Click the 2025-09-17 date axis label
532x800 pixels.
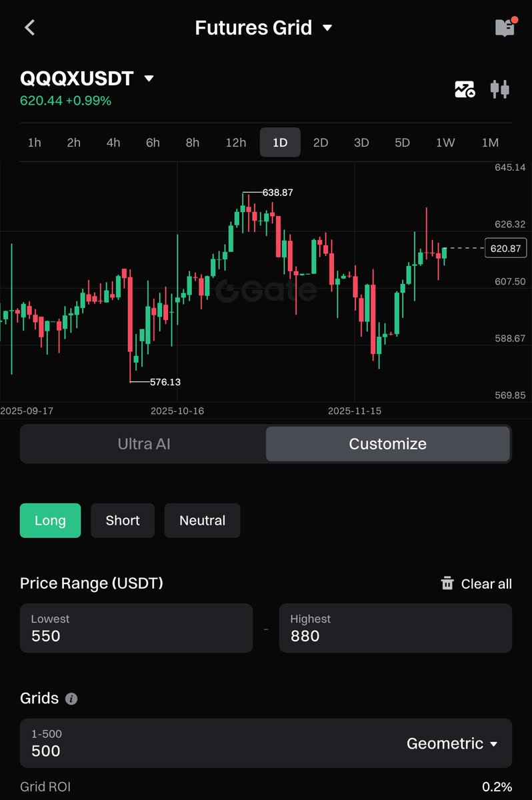(x=27, y=411)
